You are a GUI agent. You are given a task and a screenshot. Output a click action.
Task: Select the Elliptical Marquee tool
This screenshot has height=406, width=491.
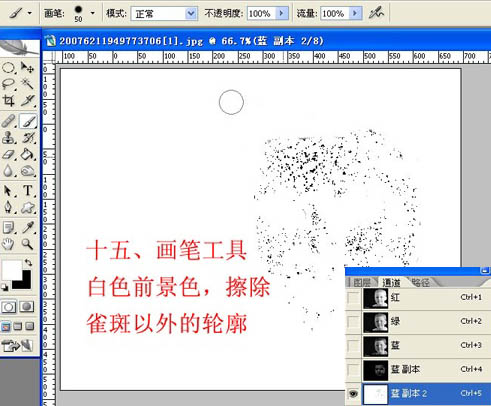8,68
